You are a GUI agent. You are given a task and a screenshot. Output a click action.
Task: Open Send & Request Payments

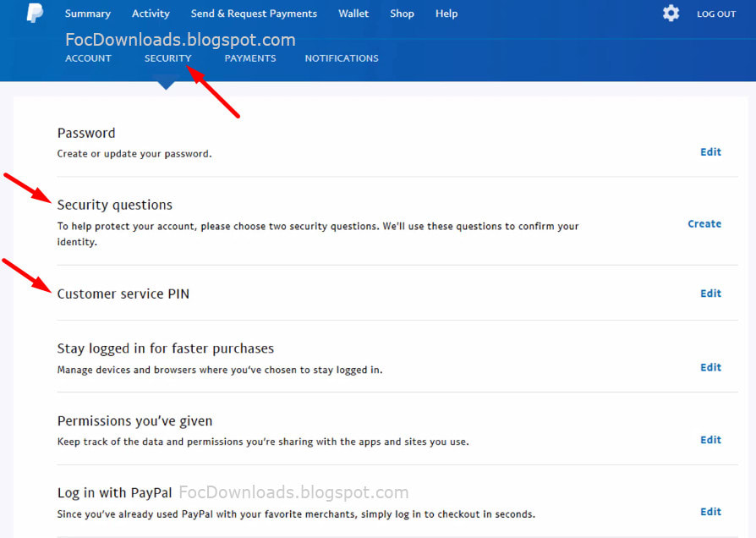pyautogui.click(x=254, y=14)
